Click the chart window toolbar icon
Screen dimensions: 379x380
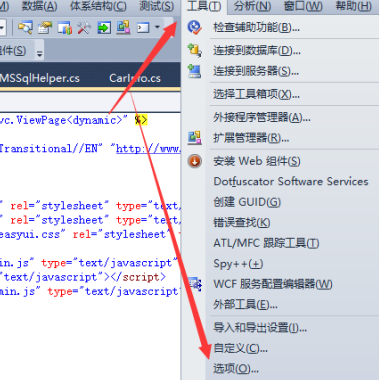65,28
